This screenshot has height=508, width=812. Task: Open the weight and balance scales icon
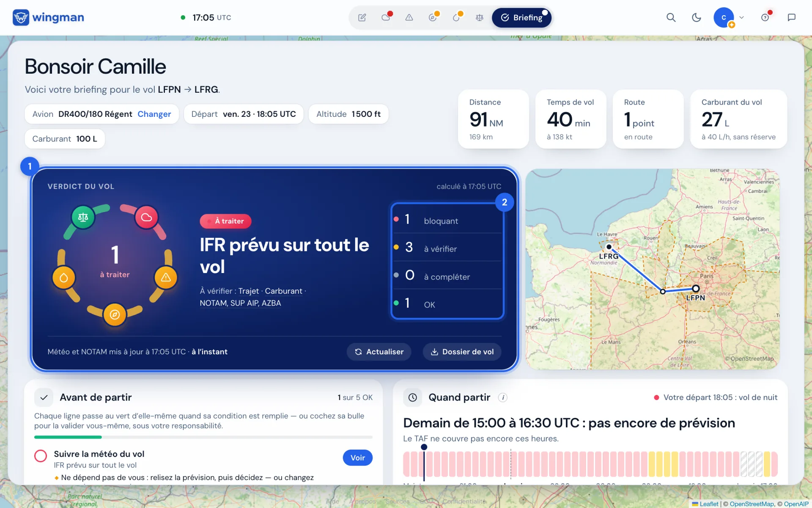(x=479, y=18)
